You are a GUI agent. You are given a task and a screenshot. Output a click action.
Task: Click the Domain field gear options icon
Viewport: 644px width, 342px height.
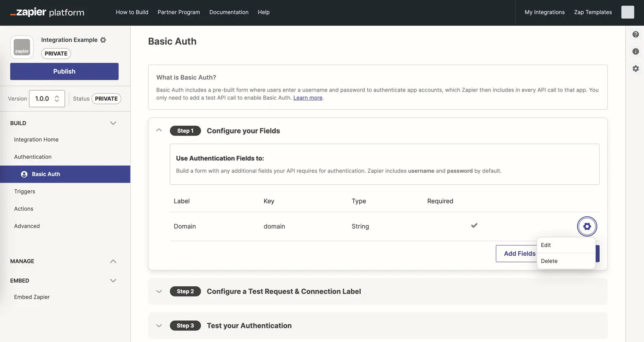(x=587, y=226)
